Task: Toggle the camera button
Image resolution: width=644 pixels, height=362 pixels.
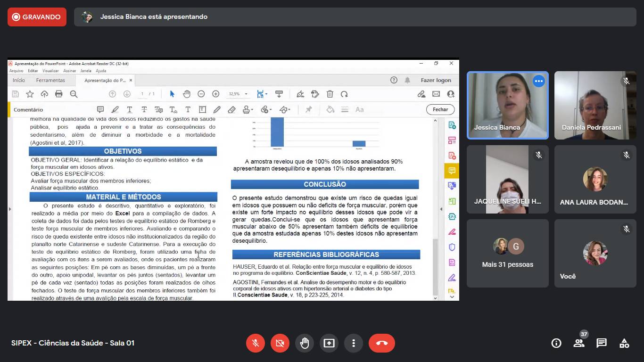Action: (x=280, y=343)
